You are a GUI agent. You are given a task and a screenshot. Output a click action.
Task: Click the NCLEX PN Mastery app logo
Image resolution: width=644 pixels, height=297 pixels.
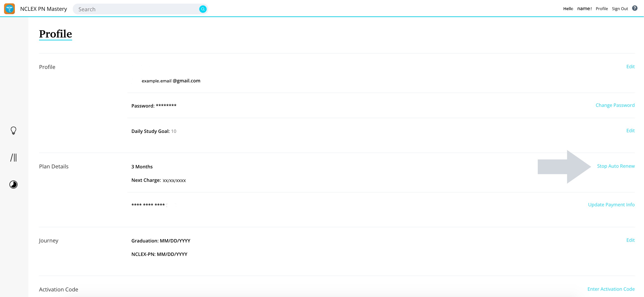click(x=9, y=9)
